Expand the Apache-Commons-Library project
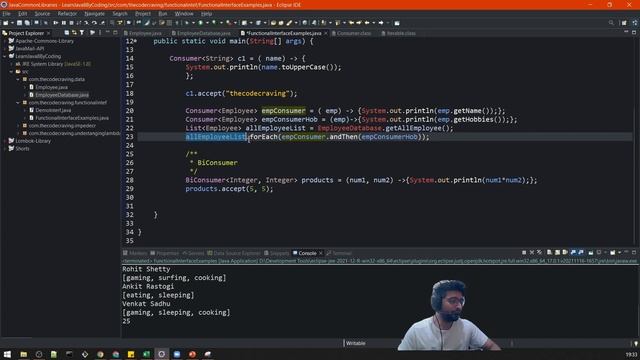Image resolution: width=640 pixels, height=360 pixels. (5, 41)
